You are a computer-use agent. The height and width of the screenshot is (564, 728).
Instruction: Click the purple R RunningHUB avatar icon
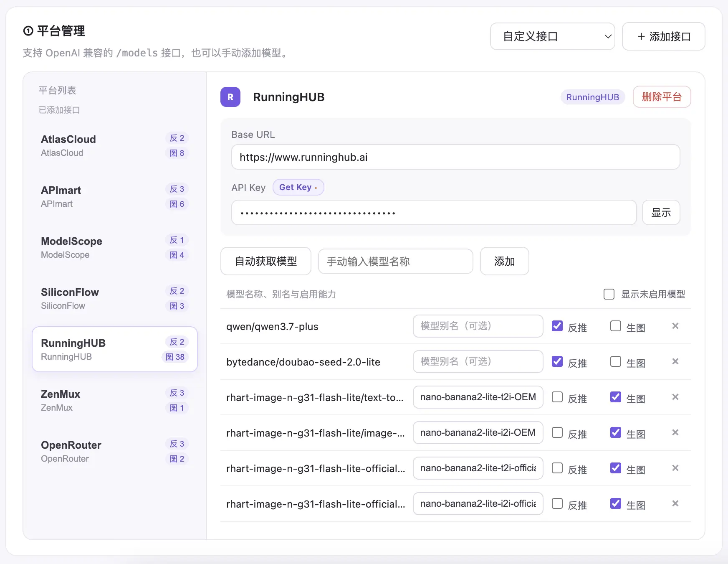230,97
